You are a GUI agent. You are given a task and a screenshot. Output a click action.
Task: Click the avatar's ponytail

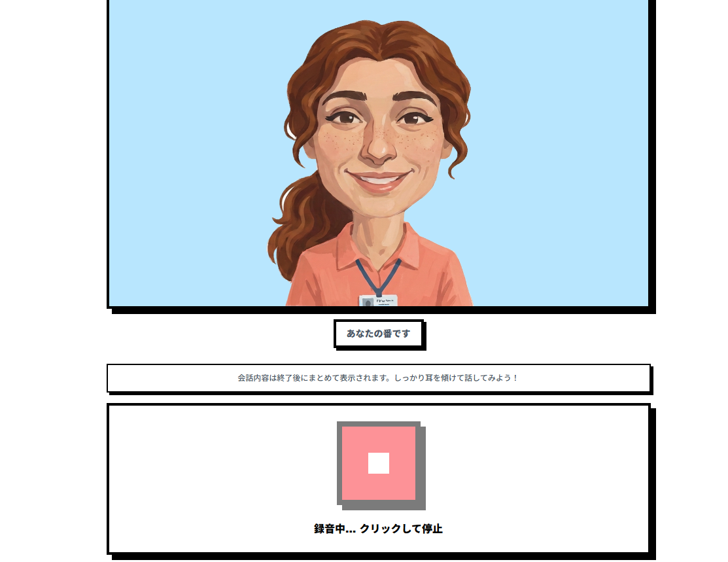click(x=297, y=223)
